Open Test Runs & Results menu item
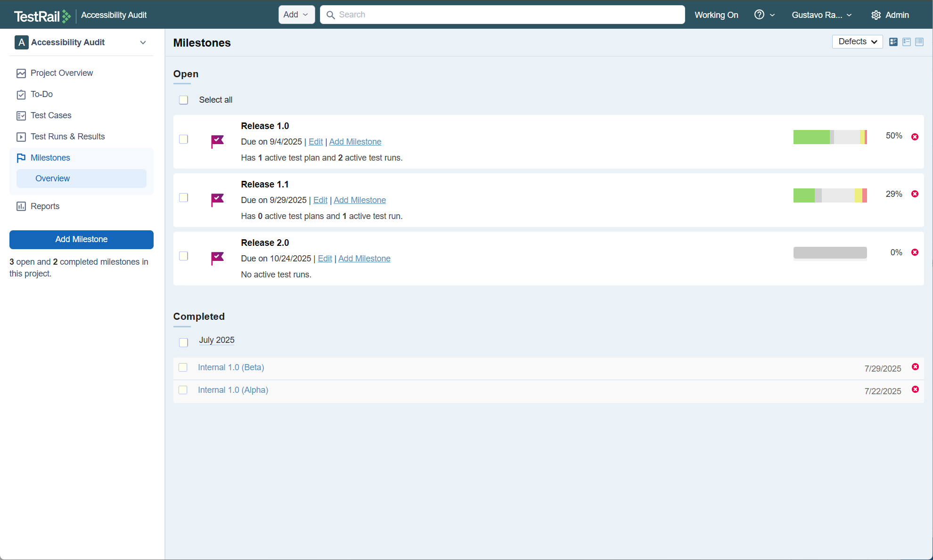Viewport: 933px width, 560px height. pos(67,137)
